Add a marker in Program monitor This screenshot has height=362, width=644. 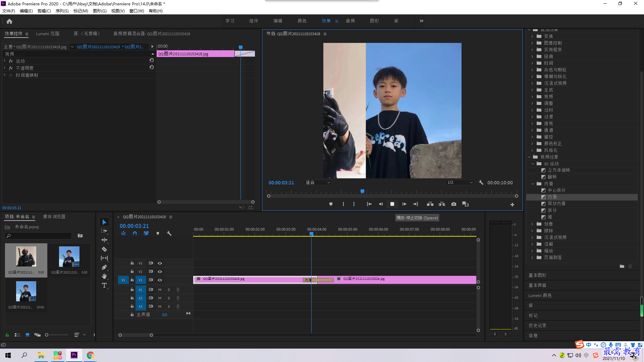coord(331,204)
